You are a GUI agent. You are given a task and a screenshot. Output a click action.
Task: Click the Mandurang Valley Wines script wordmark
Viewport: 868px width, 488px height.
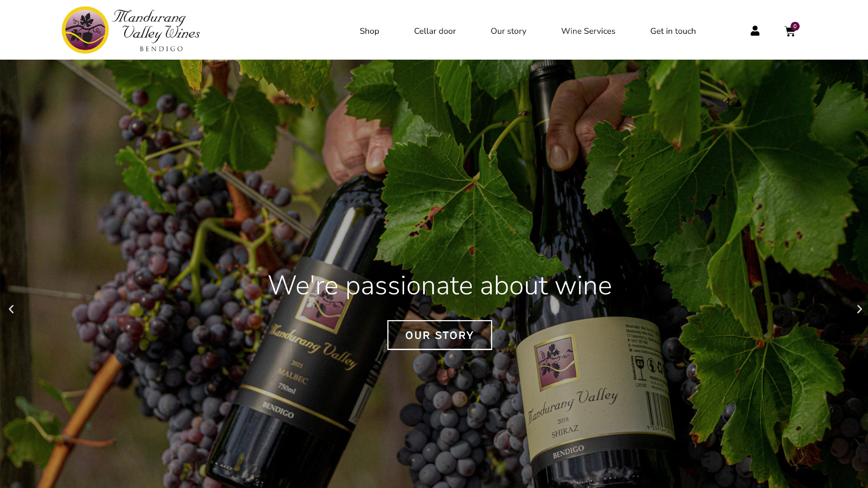click(x=156, y=25)
